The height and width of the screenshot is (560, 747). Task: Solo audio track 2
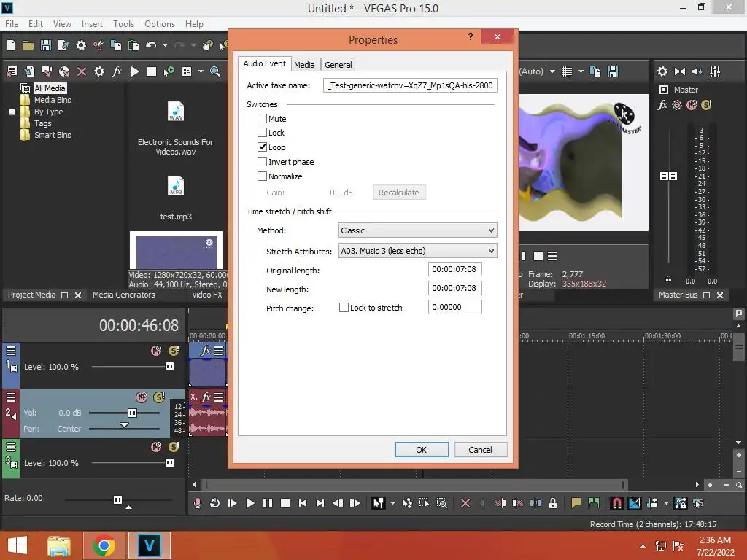(x=159, y=397)
